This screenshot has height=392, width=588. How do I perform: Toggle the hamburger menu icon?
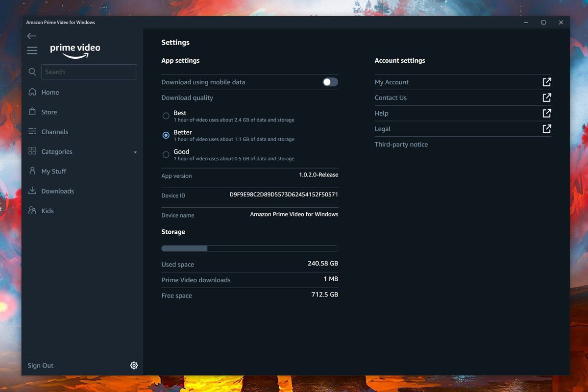pyautogui.click(x=32, y=50)
